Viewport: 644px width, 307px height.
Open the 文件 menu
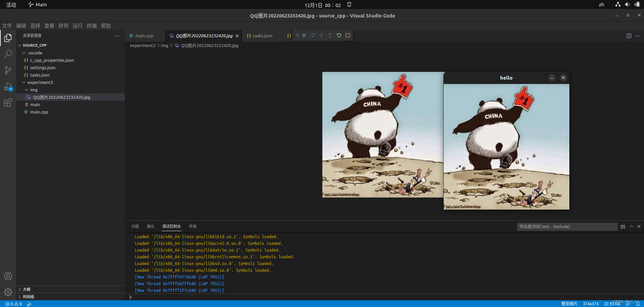click(7, 26)
